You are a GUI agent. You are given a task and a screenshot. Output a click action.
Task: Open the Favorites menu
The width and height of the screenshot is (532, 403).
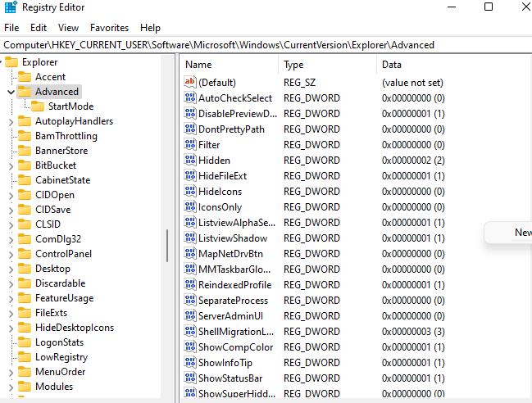pos(109,28)
